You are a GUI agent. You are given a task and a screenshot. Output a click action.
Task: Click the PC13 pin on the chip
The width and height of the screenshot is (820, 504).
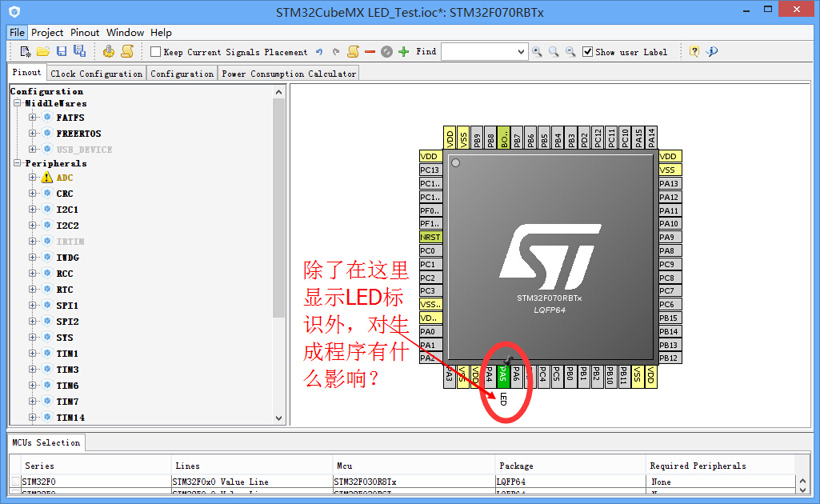(x=430, y=170)
